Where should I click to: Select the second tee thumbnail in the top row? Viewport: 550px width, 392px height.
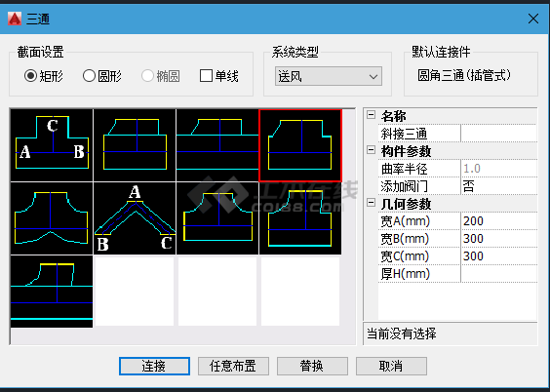135,145
